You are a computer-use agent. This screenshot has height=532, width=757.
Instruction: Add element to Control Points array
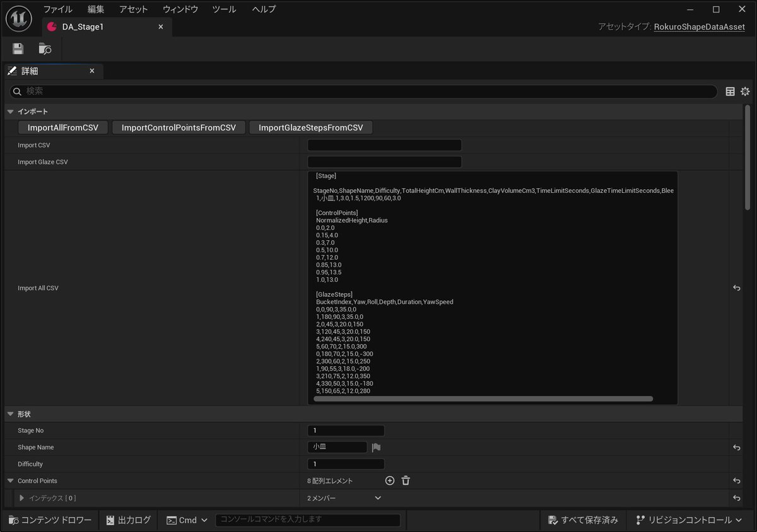coord(390,481)
